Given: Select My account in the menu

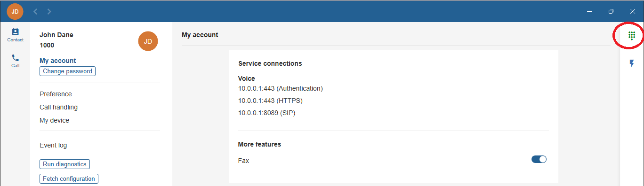Looking at the screenshot, I should click(58, 61).
